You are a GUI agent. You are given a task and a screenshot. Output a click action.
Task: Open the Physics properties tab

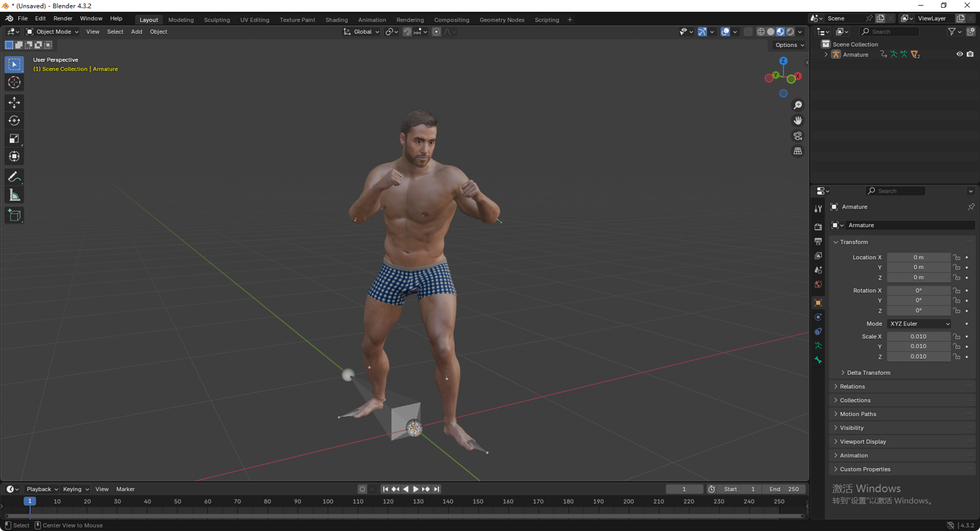point(818,317)
